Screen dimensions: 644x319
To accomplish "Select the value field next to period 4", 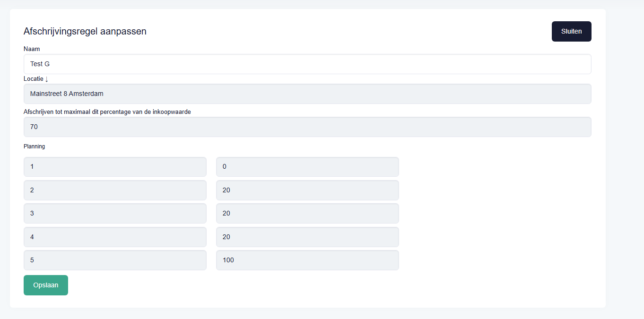I will [307, 237].
